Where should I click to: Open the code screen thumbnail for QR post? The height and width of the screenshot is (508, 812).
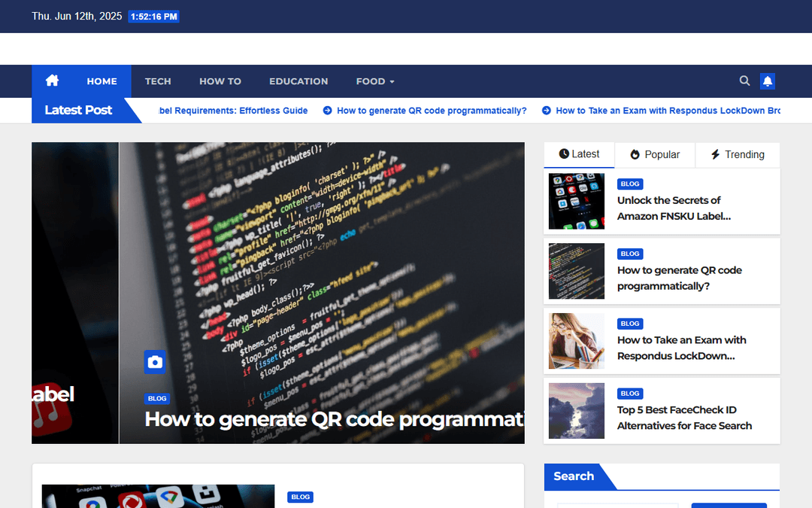pos(577,271)
